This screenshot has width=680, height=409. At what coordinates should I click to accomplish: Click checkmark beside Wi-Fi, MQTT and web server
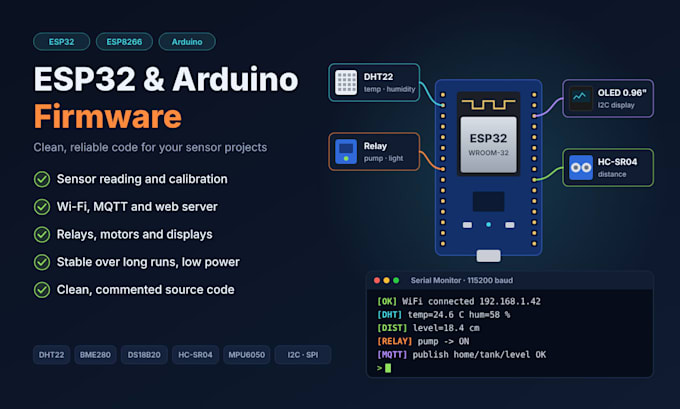tap(42, 207)
